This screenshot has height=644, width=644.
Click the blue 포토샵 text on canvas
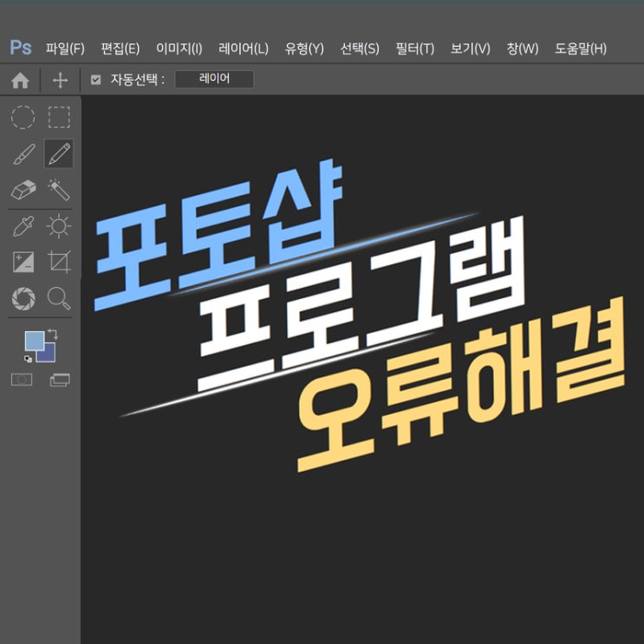[218, 234]
